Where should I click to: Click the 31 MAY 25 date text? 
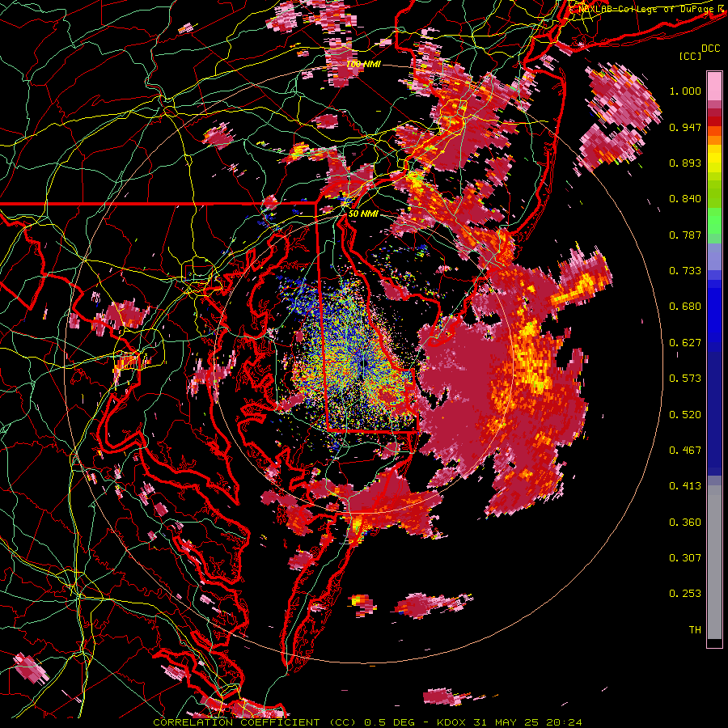(x=506, y=722)
